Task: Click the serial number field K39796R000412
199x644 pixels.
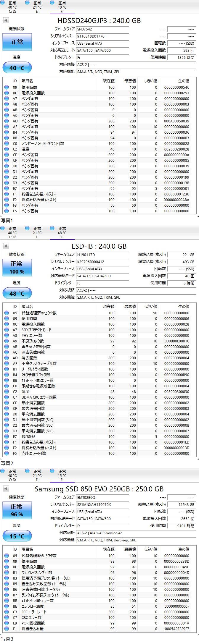Action: (102, 262)
